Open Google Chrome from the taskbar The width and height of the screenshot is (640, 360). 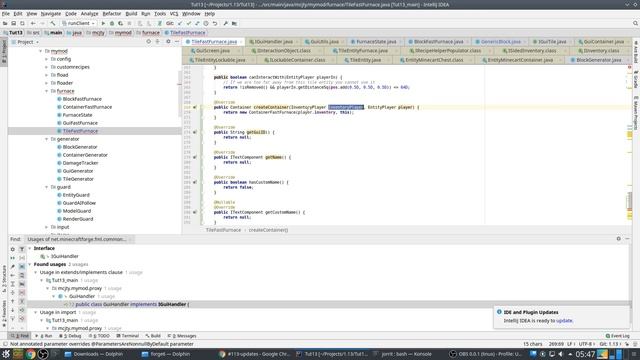pyautogui.click(x=30, y=354)
